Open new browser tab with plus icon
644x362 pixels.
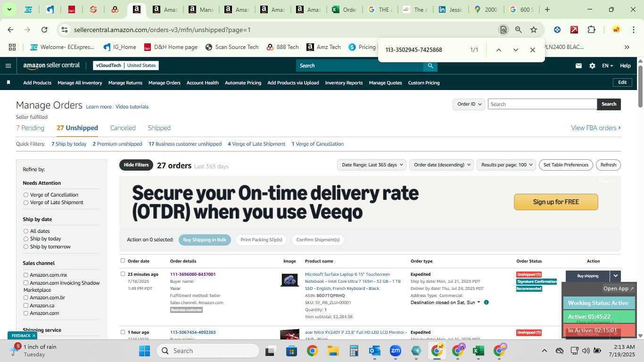pyautogui.click(x=547, y=9)
